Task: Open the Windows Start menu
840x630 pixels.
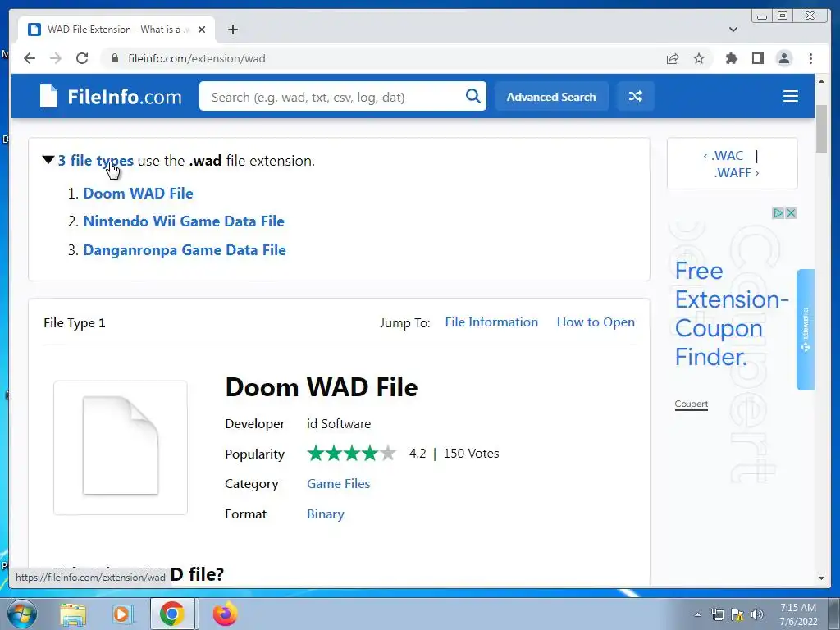Action: tap(22, 614)
